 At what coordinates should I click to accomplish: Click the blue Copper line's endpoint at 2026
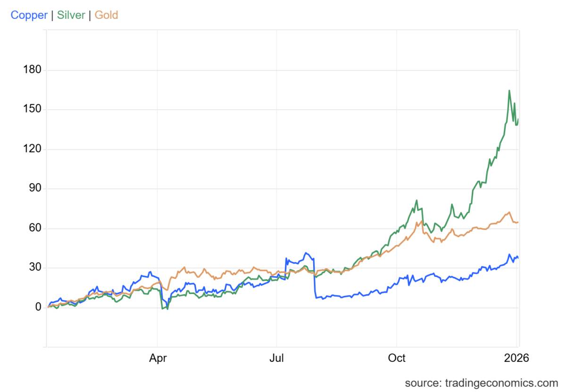[518, 257]
